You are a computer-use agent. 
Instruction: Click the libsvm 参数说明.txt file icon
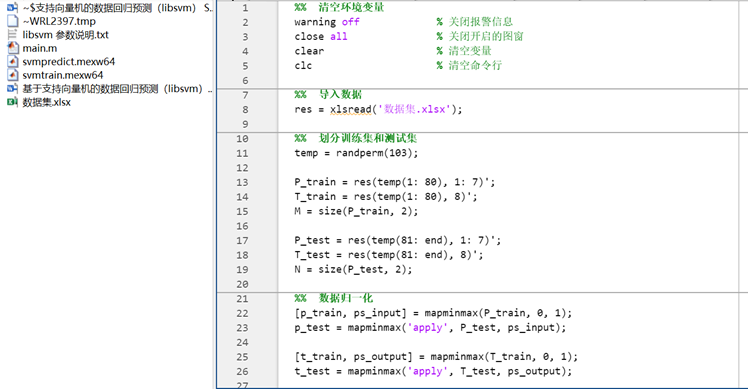click(12, 34)
